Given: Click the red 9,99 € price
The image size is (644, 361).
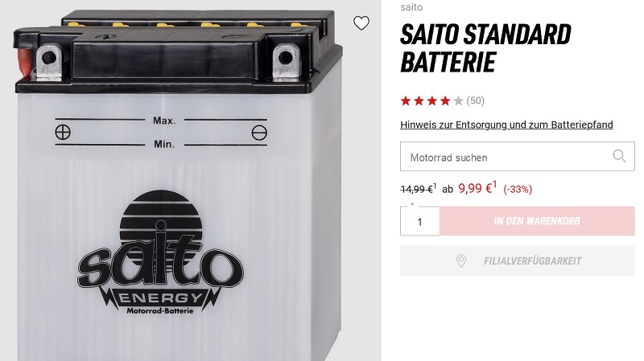Looking at the screenshot, I should (x=477, y=188).
